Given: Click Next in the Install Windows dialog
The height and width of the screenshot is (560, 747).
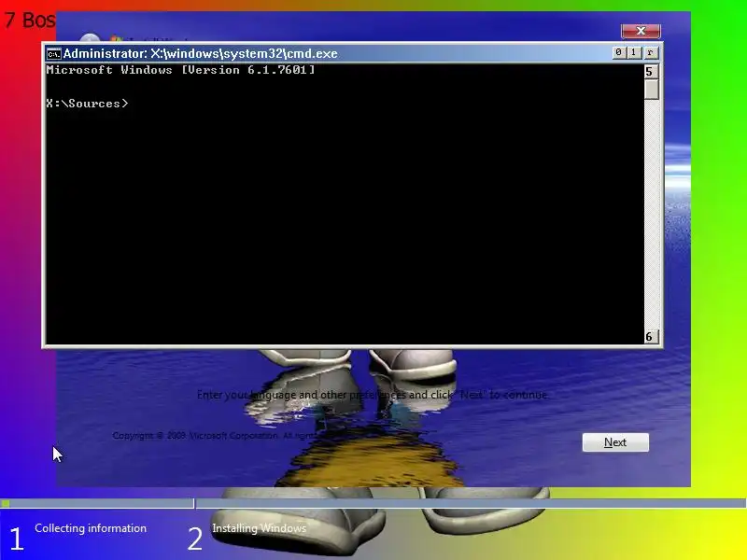Looking at the screenshot, I should pyautogui.click(x=615, y=442).
